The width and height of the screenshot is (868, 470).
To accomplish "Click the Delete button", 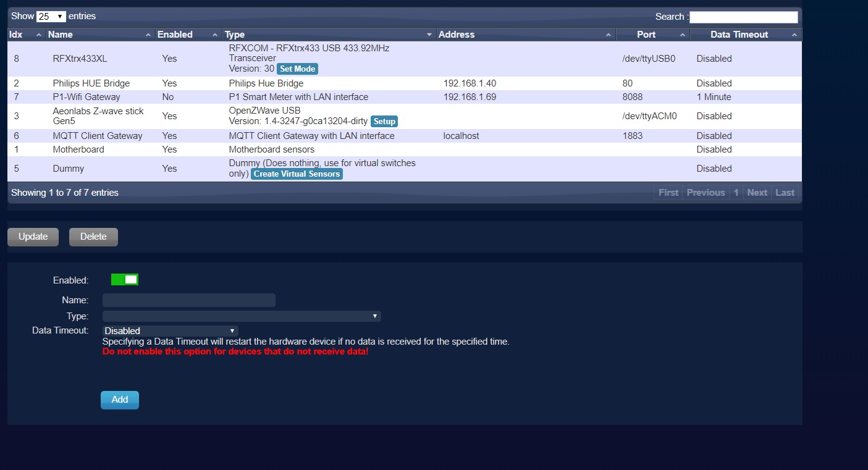I will pyautogui.click(x=93, y=237).
